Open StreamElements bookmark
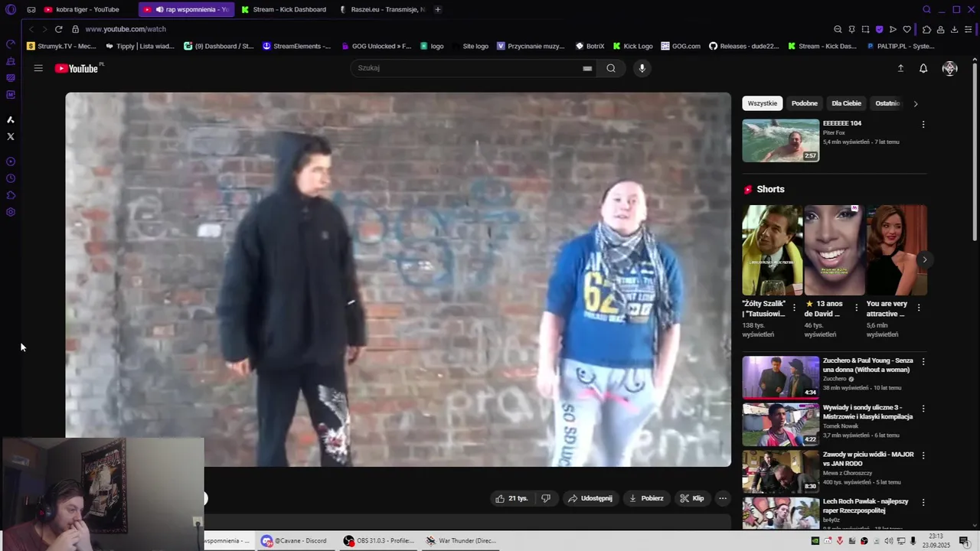980x551 pixels. pyautogui.click(x=297, y=46)
